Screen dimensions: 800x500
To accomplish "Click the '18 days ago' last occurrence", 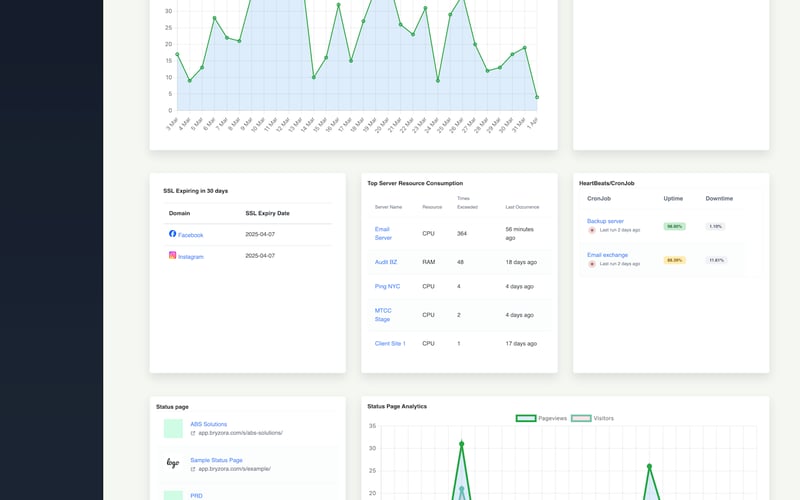I will [521, 262].
